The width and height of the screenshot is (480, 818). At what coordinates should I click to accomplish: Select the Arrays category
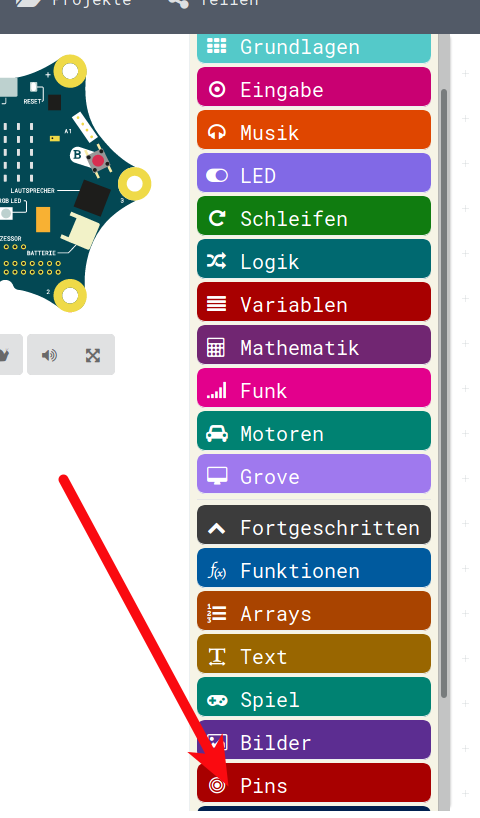(314, 614)
